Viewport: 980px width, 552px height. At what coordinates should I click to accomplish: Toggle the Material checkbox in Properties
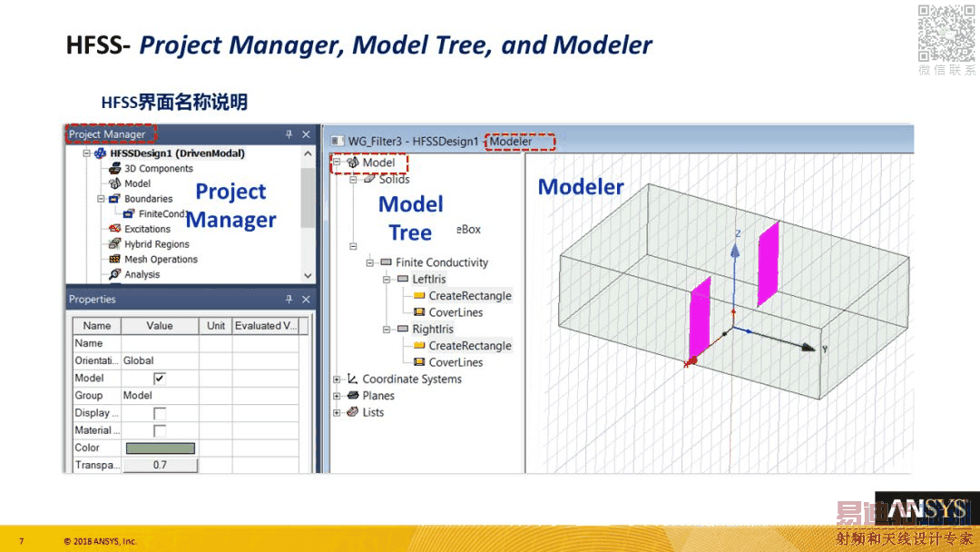tap(160, 430)
